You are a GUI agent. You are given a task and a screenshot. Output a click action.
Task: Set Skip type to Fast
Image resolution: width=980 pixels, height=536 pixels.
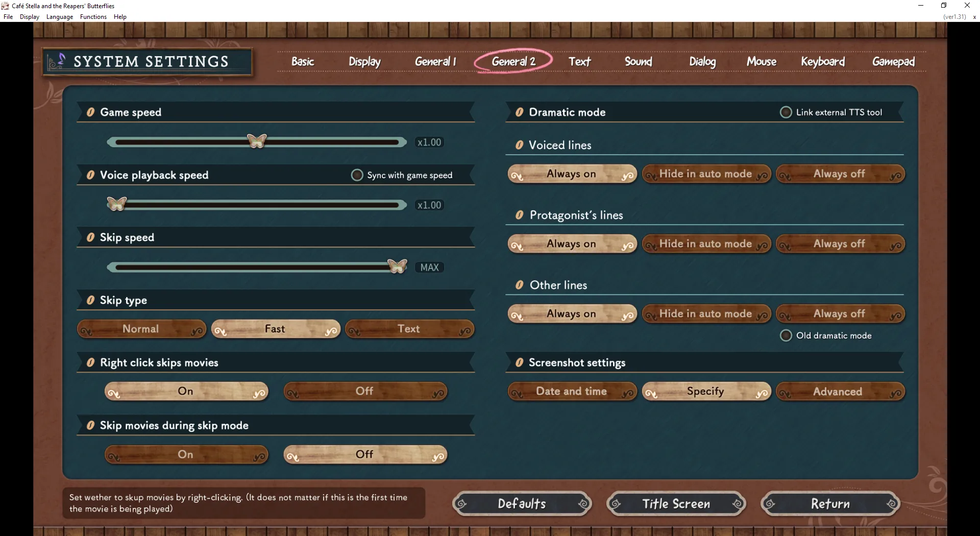[276, 329]
